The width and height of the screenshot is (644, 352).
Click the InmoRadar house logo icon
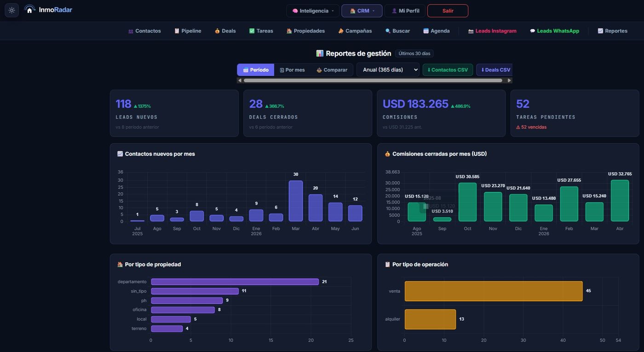[x=30, y=10]
